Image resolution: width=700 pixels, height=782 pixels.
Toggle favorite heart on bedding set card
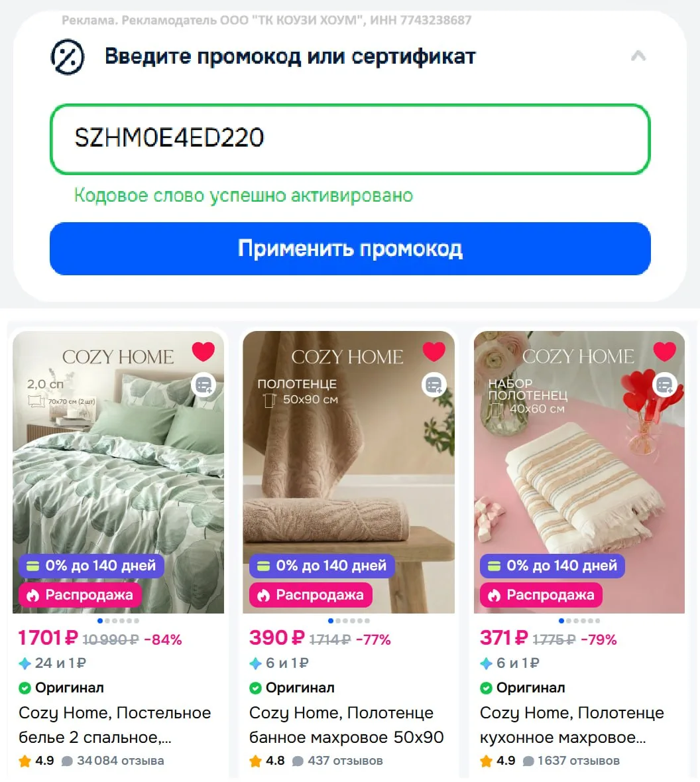point(204,352)
